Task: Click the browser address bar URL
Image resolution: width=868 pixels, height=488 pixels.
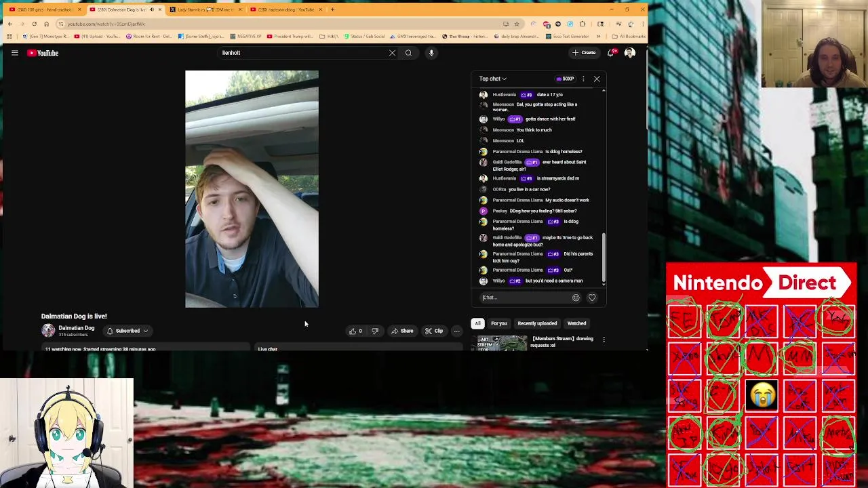Action: [x=106, y=24]
